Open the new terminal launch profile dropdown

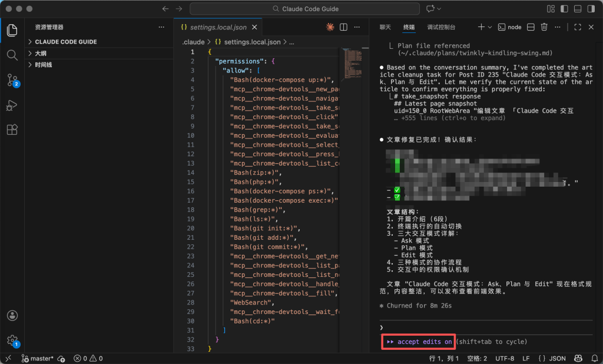tap(490, 27)
